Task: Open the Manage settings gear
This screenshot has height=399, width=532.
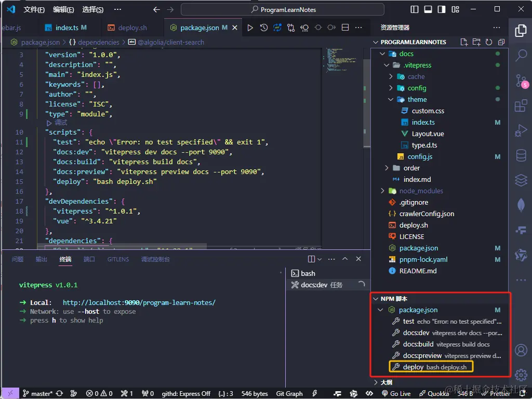Action: (x=521, y=375)
